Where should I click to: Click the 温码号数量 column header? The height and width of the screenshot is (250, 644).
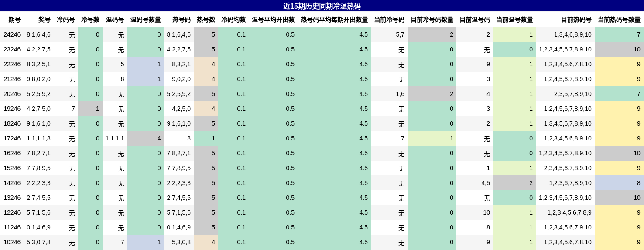[146, 20]
